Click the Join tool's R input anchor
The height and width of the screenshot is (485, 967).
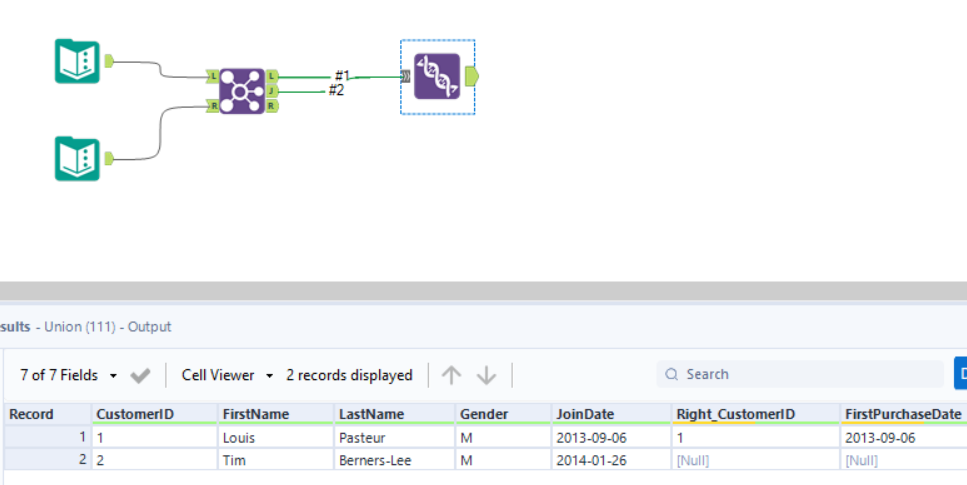(x=213, y=106)
